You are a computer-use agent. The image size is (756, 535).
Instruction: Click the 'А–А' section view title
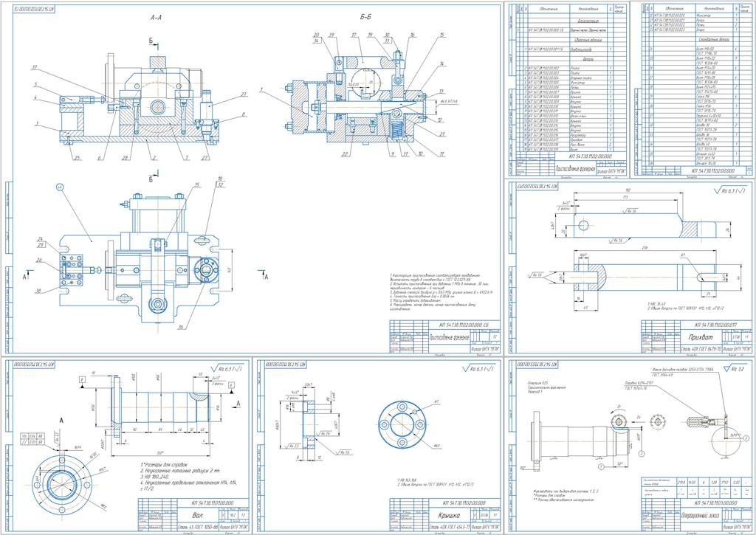(157, 18)
